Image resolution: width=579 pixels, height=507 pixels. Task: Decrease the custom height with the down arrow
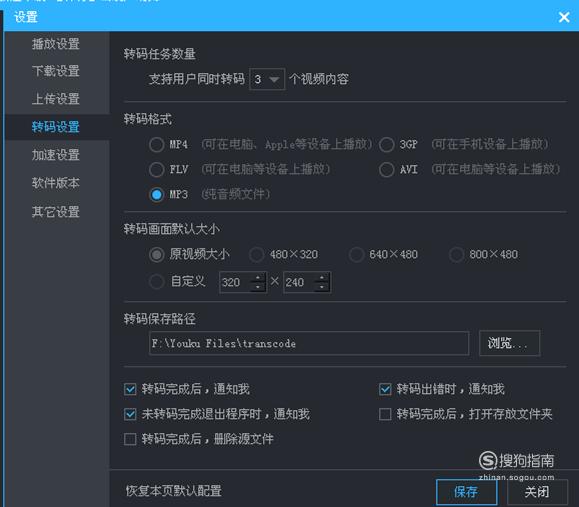[x=322, y=287]
